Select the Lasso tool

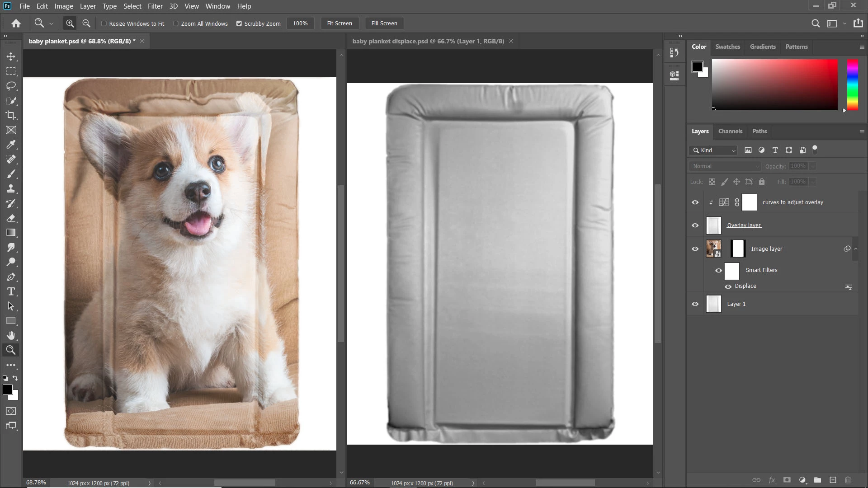tap(11, 86)
